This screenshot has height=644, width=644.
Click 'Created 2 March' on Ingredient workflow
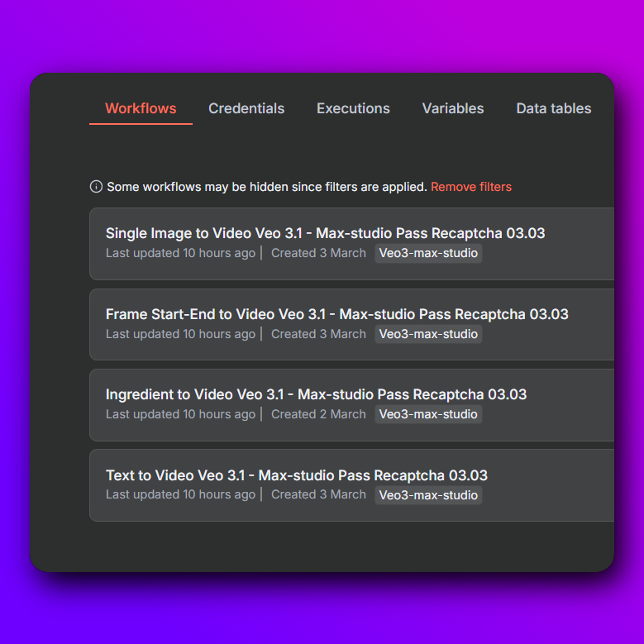(x=318, y=414)
